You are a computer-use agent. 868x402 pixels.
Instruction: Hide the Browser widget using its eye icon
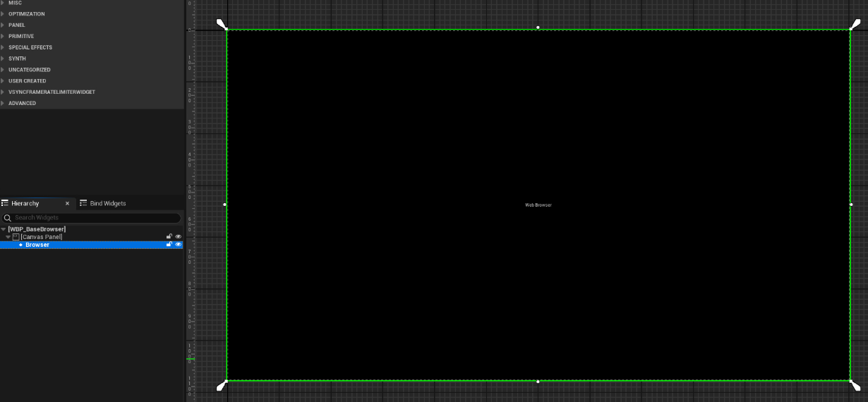tap(179, 245)
